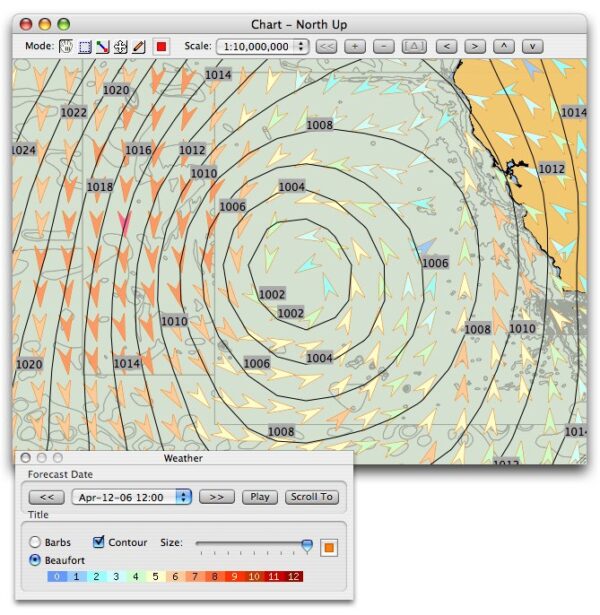Pan chart left with the < arrow
The width and height of the screenshot is (600, 615).
tap(447, 47)
